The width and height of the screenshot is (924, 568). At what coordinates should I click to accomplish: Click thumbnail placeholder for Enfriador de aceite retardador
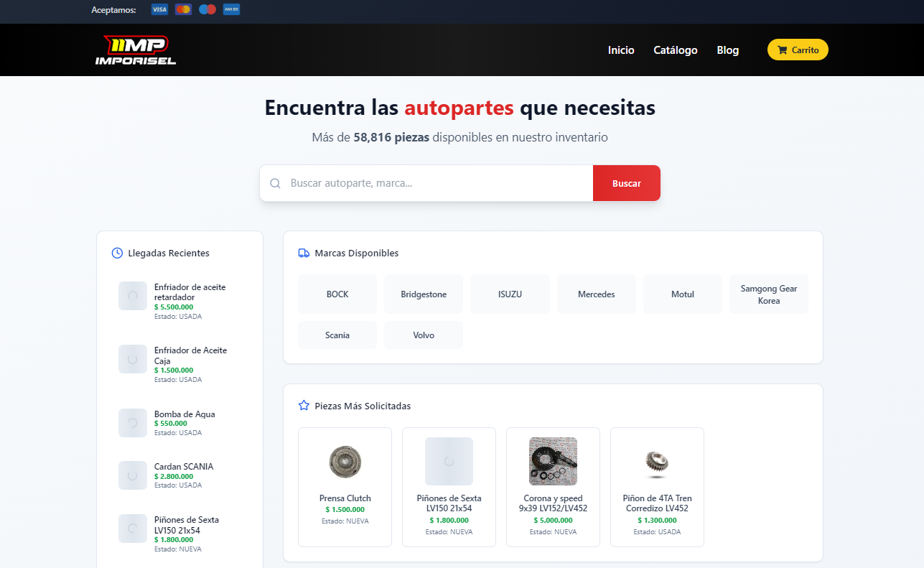[x=133, y=296]
